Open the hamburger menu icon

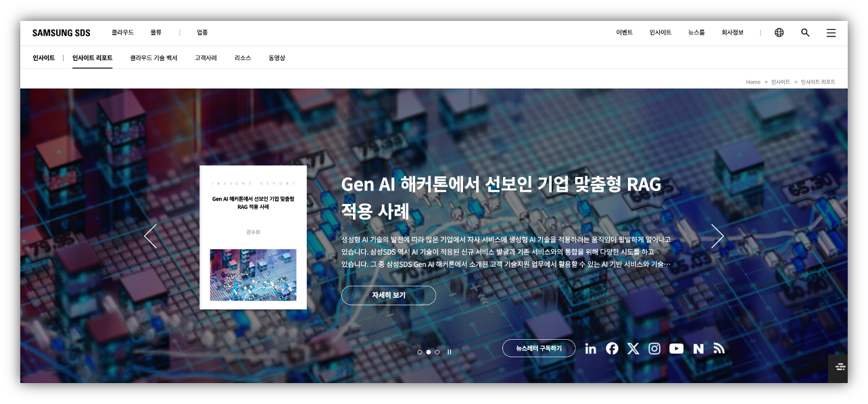(x=831, y=32)
